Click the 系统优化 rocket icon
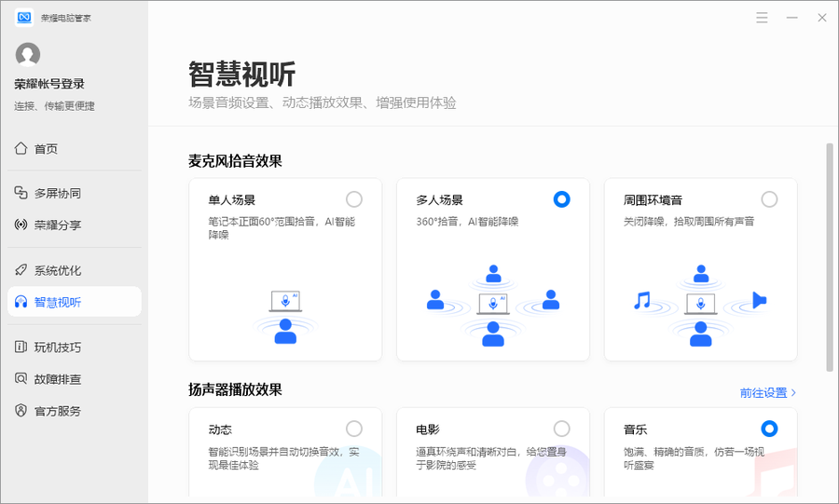 [x=21, y=270]
